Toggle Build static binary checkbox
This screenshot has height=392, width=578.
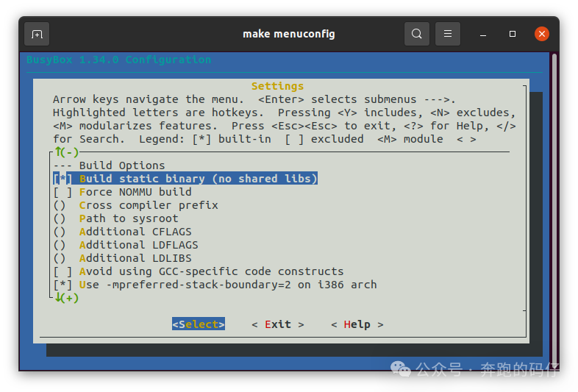tap(63, 179)
